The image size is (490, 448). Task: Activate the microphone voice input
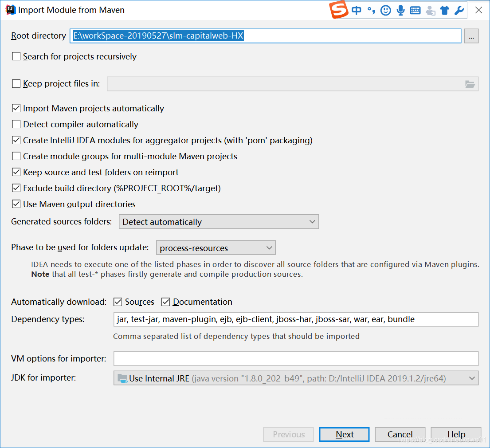400,10
